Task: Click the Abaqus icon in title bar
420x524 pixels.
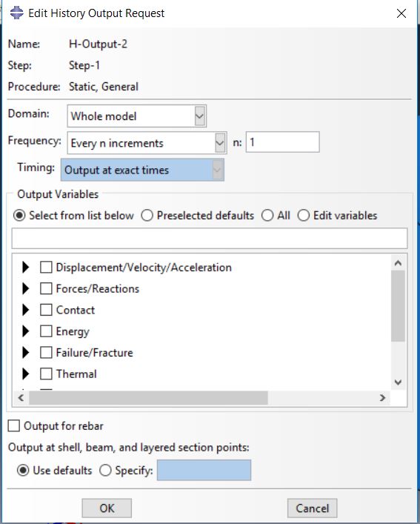Action: pyautogui.click(x=16, y=13)
